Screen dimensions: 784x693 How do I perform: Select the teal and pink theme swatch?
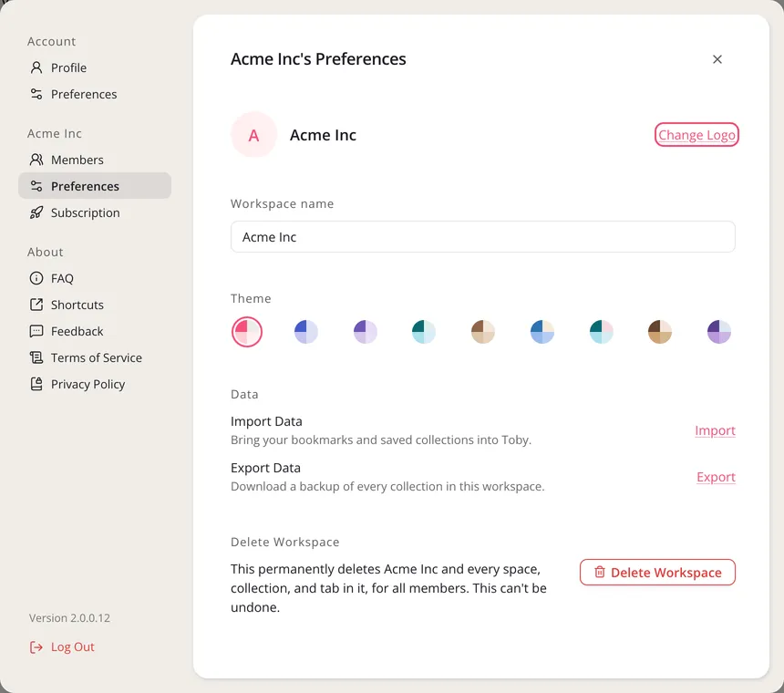(601, 332)
